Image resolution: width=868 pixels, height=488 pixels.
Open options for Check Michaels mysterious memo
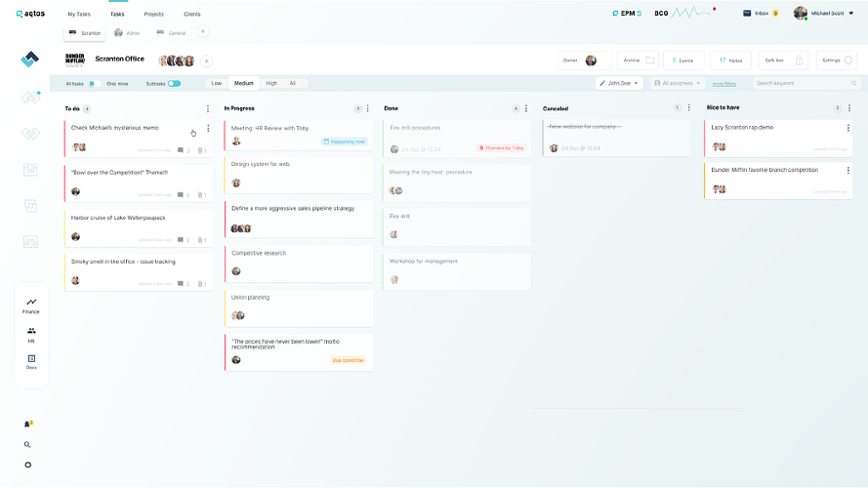coord(208,129)
